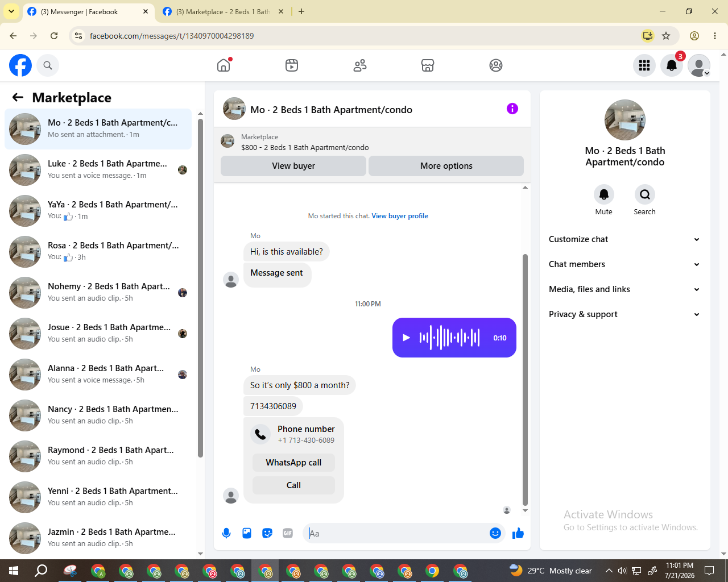Open Luke's apartment conversation
This screenshot has width=728, height=582.
click(98, 169)
